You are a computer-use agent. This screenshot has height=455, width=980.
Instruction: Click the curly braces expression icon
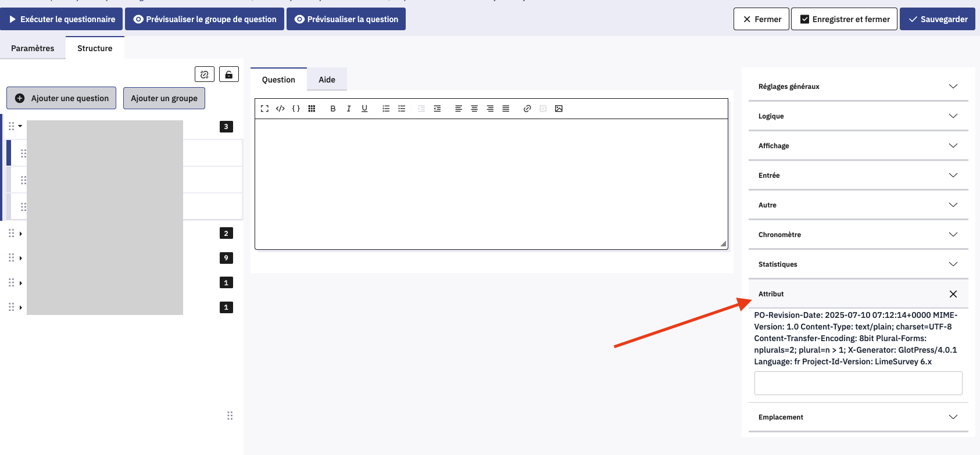296,109
